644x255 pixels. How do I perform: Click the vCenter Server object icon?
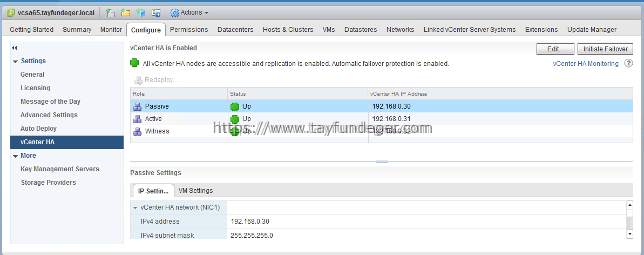(x=11, y=13)
